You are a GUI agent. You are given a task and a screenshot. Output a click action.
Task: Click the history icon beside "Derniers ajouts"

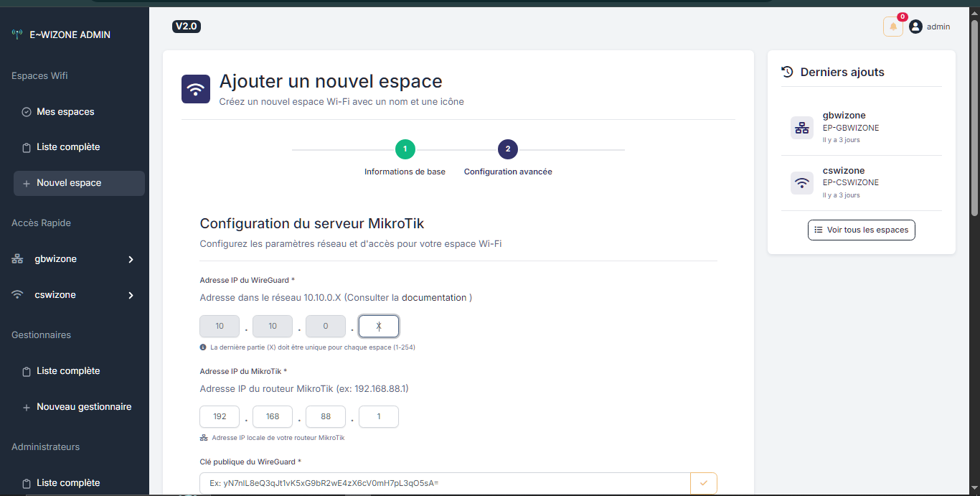[x=786, y=71]
